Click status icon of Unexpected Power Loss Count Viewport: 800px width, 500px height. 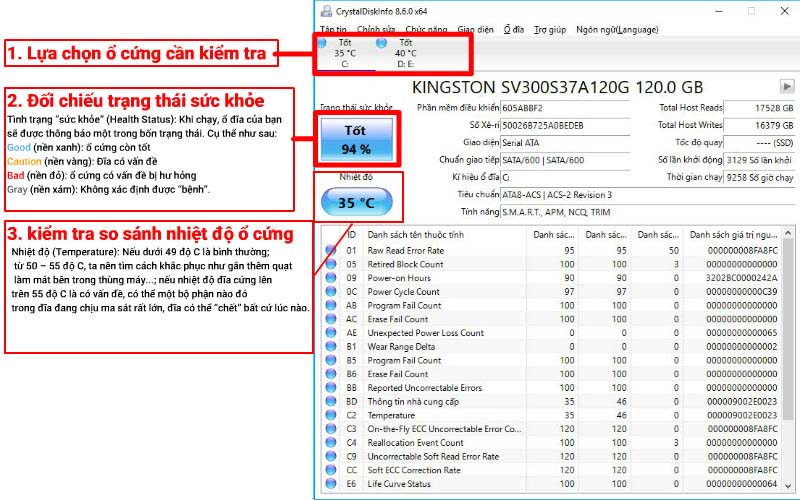[331, 333]
